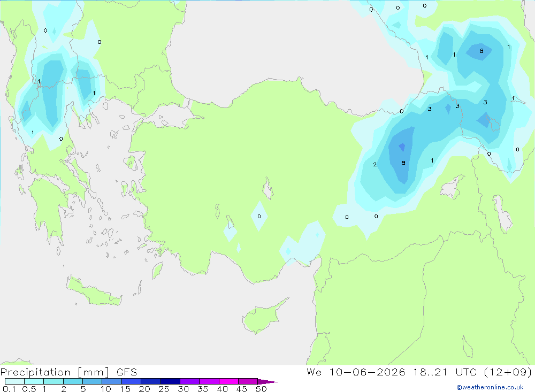Pick the 45 to 50 mm legend swatch
This screenshot has width=535, height=392.
coord(248,381)
